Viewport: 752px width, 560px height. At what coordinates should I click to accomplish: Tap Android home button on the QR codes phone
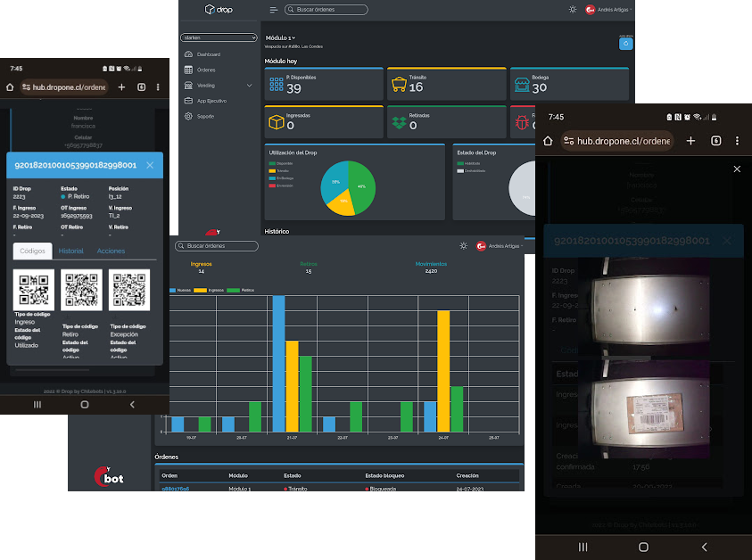[85, 405]
